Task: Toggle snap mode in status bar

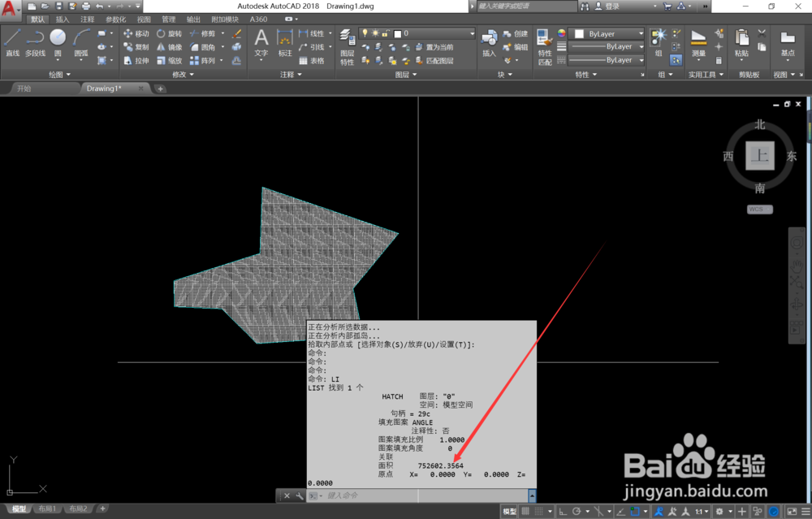Action: [x=538, y=511]
